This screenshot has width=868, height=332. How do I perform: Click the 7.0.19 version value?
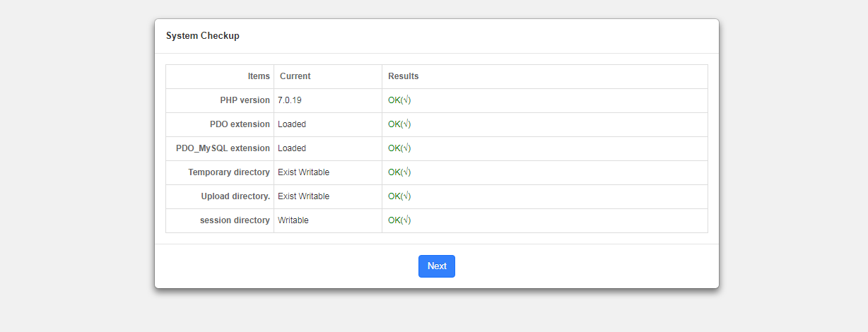coord(290,100)
